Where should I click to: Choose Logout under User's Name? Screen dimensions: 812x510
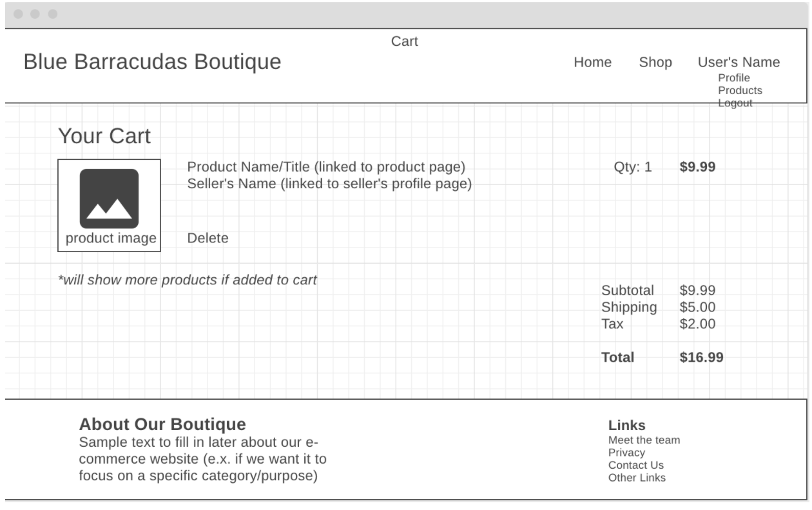click(x=735, y=103)
